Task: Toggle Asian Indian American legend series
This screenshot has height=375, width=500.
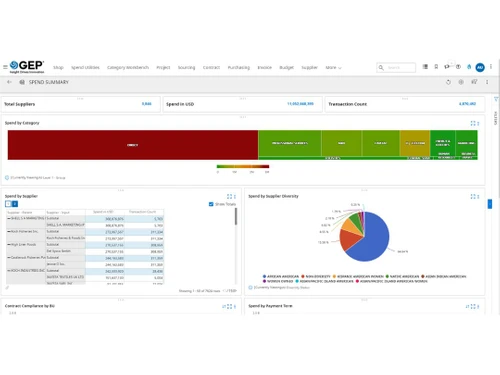Action: [x=443, y=276]
